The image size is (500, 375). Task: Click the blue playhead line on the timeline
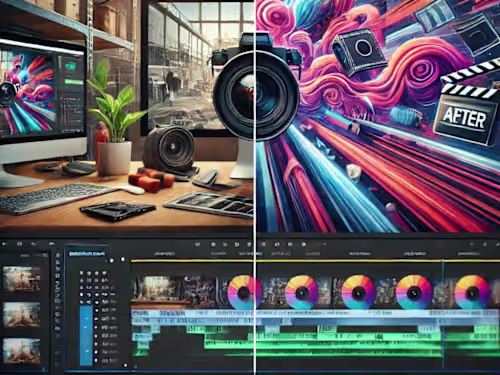click(443, 313)
